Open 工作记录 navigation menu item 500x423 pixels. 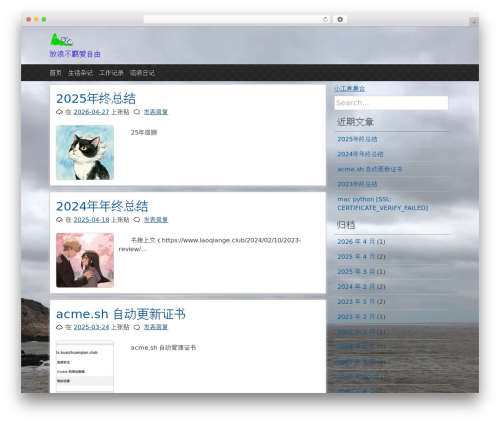tap(111, 73)
